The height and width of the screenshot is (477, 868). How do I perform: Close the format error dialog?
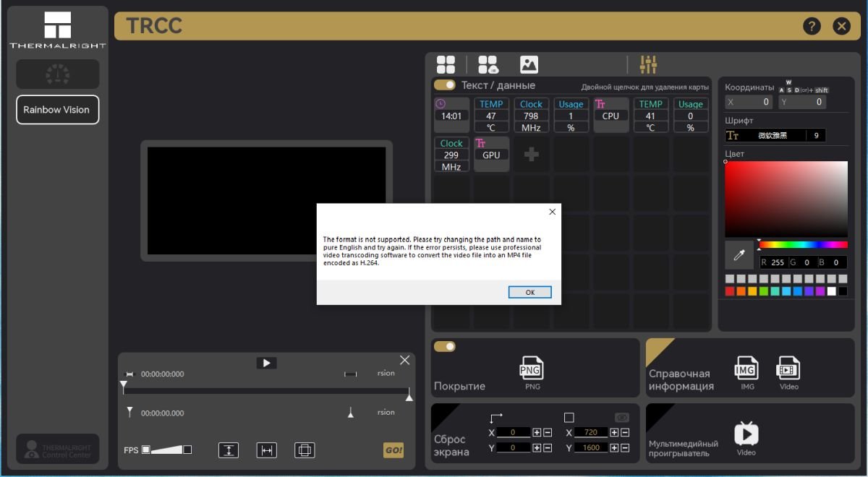pyautogui.click(x=552, y=212)
